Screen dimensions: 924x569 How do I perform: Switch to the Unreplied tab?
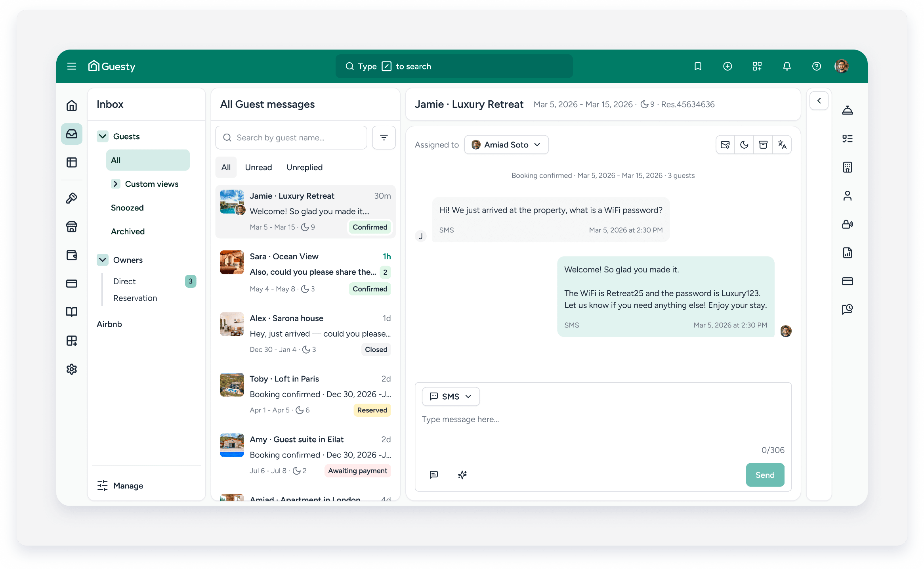click(x=304, y=167)
